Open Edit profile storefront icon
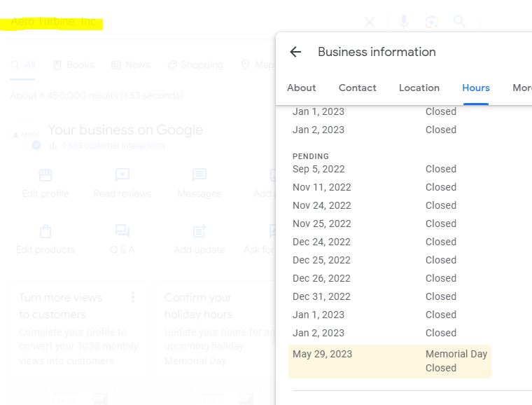 [45, 175]
